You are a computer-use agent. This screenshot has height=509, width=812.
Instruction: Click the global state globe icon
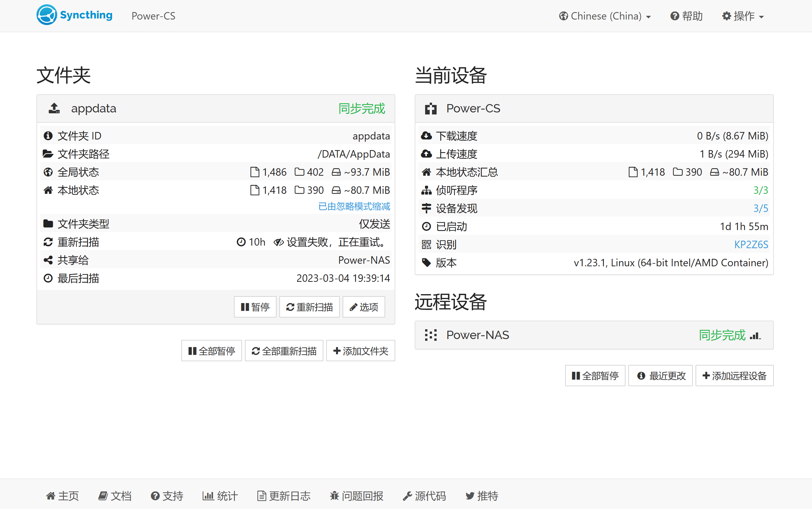(48, 172)
